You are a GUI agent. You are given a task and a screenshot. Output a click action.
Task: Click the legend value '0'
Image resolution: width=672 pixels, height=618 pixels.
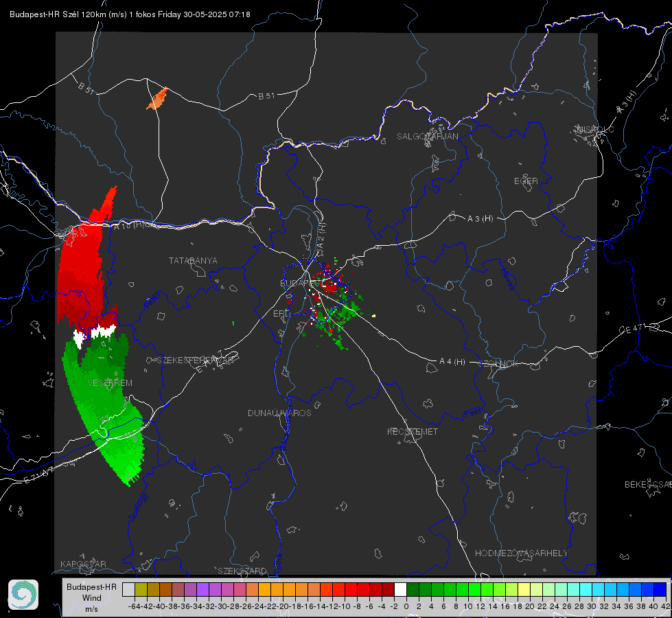(x=406, y=606)
